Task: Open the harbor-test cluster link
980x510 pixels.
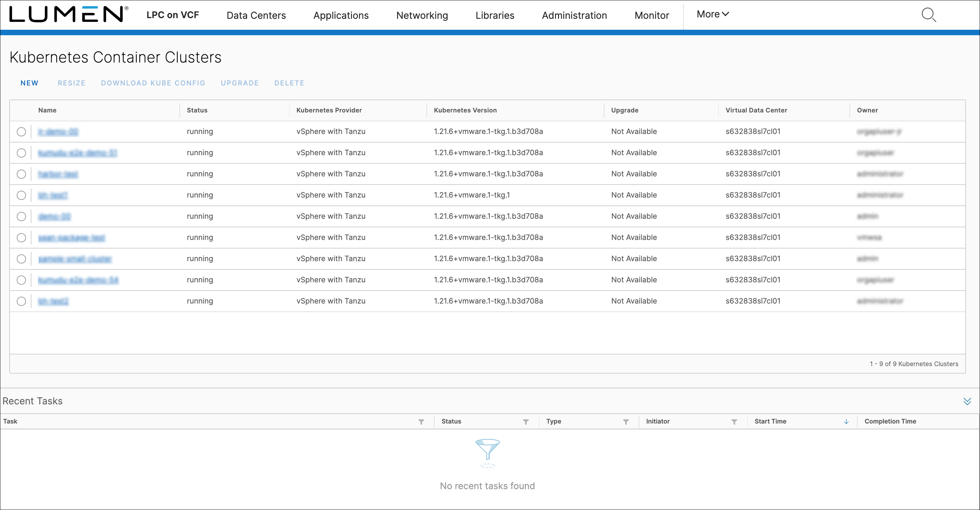Action: tap(58, 174)
